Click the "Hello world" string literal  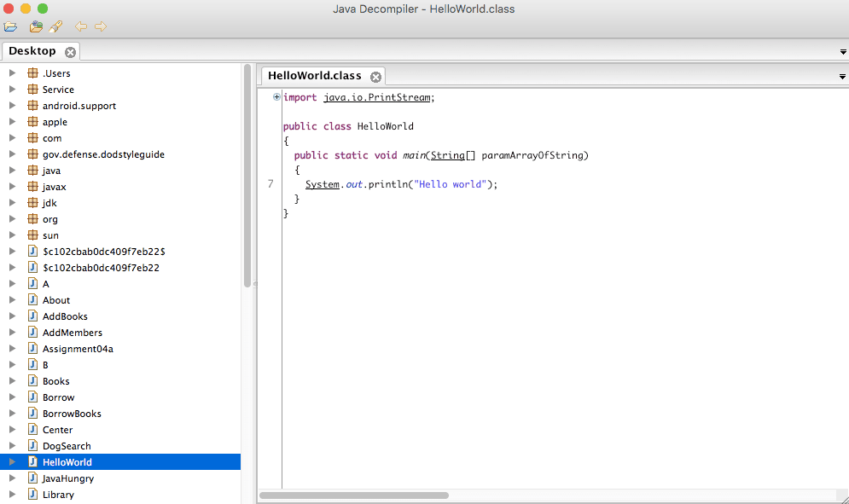(x=450, y=184)
